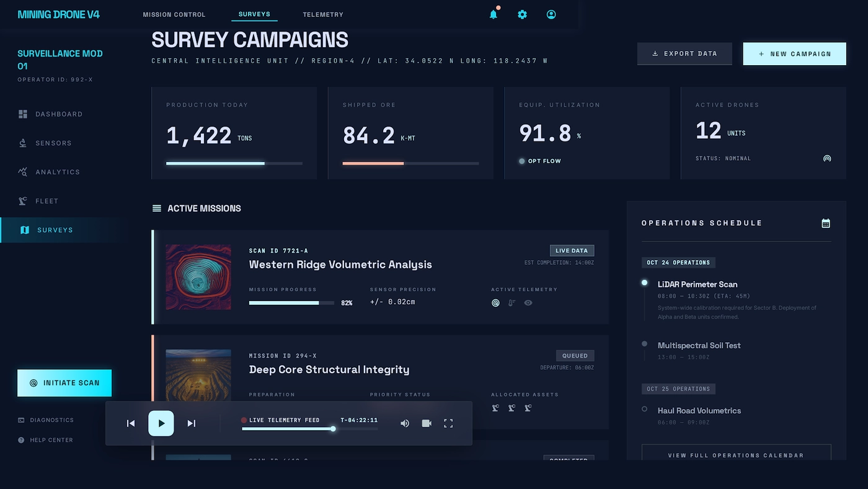Image resolution: width=868 pixels, height=489 pixels.
Task: Open View Full Operations Calendar
Action: tap(736, 454)
